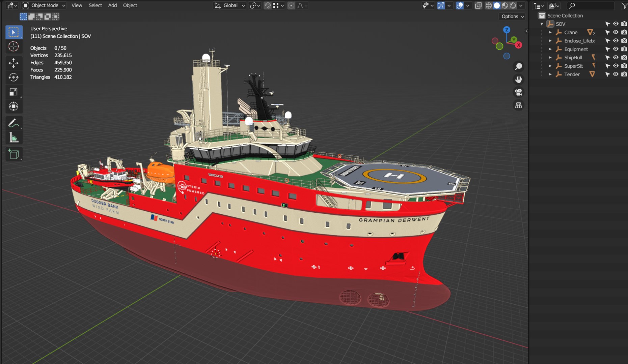Activate the 3D Cursor tool
This screenshot has height=364, width=628.
click(x=14, y=47)
